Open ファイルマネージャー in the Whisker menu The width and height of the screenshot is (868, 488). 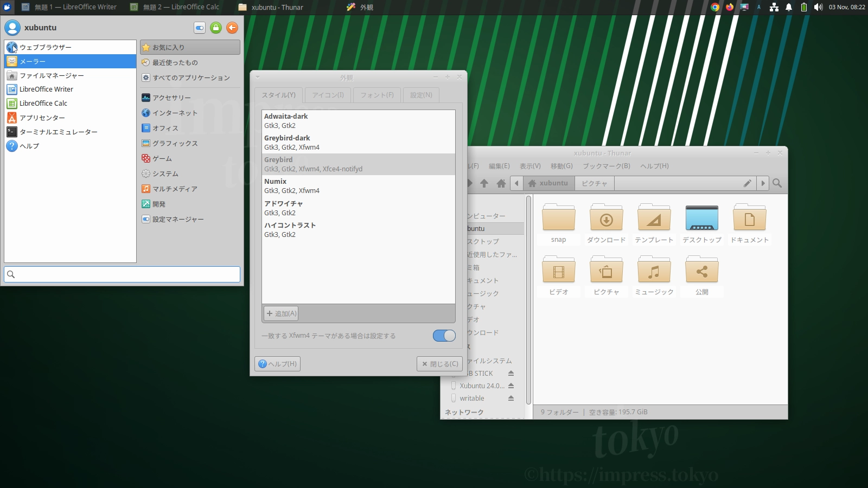70,75
